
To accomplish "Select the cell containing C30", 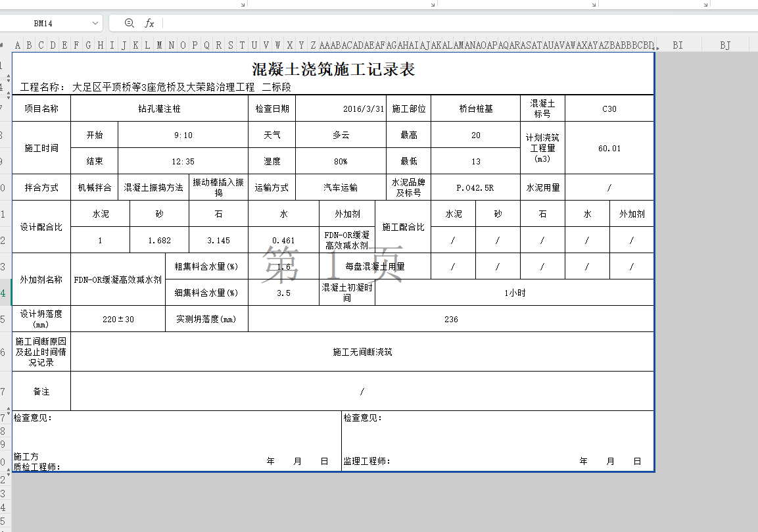I will click(609, 109).
